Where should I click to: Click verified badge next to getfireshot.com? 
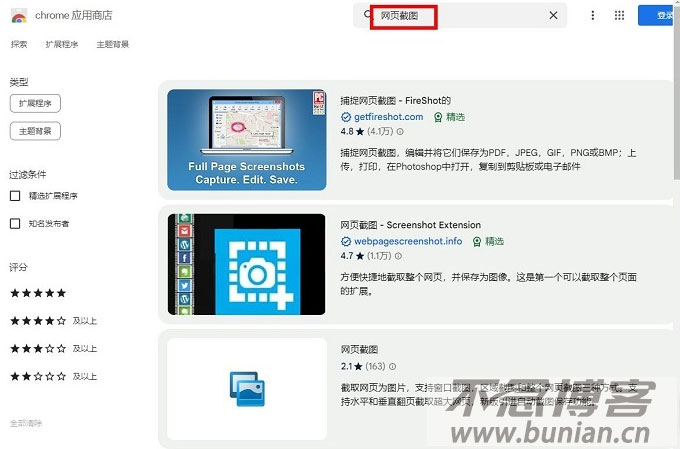tap(346, 117)
